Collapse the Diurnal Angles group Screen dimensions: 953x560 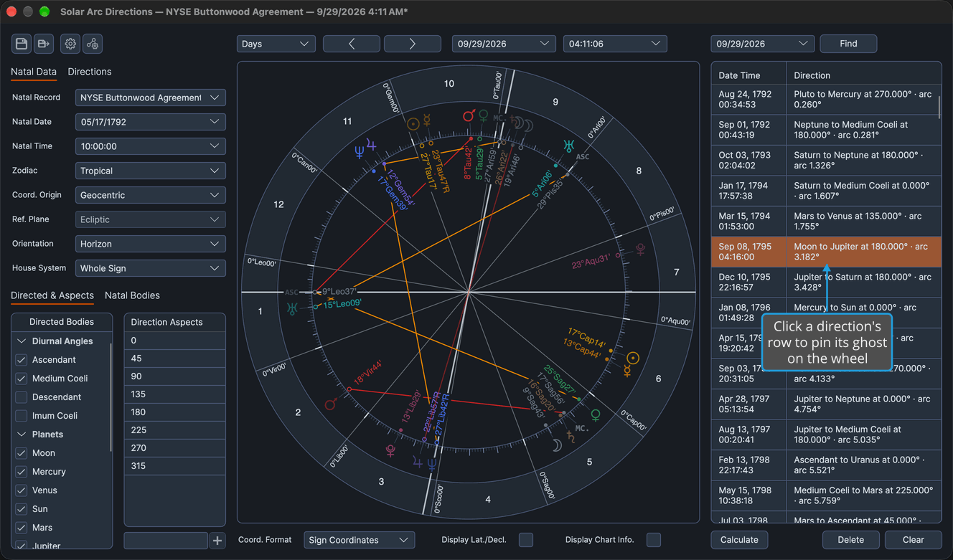(22, 341)
